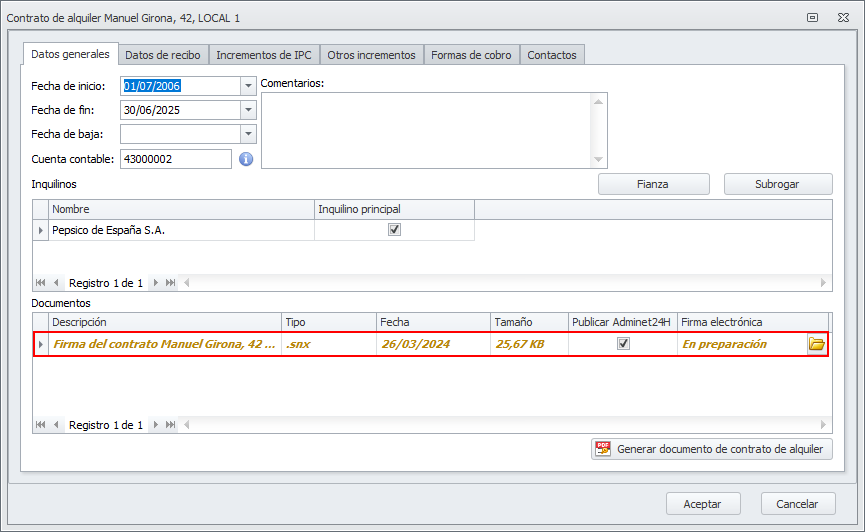Viewport: 865px width, 532px height.
Task: Open the Fecha de baja date dropdown
Action: [248, 134]
